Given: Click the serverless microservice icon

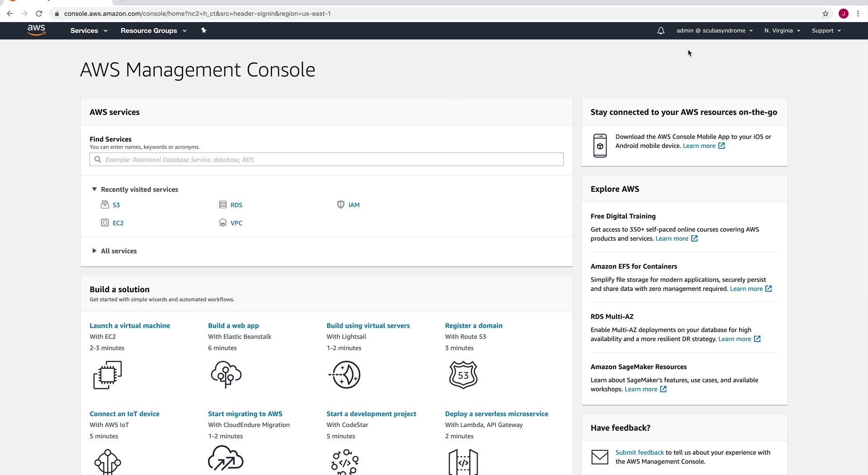Looking at the screenshot, I should click(463, 462).
